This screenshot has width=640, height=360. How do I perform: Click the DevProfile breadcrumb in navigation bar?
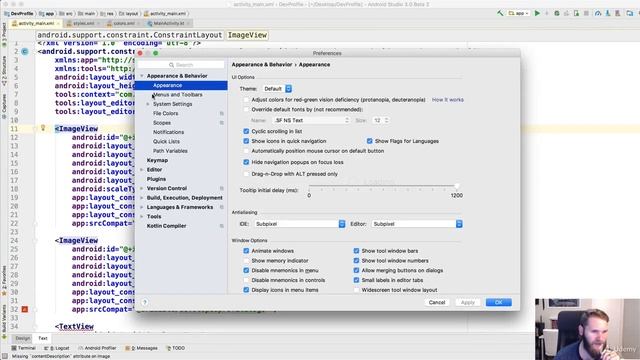[19, 13]
